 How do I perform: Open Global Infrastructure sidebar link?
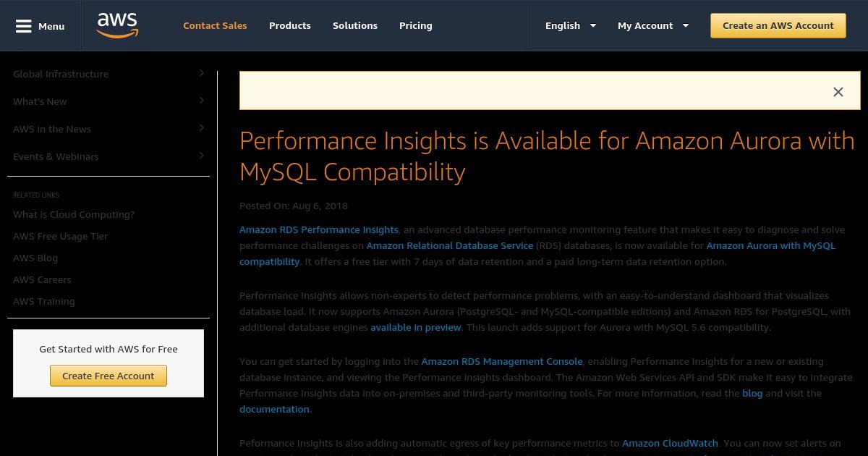point(61,74)
